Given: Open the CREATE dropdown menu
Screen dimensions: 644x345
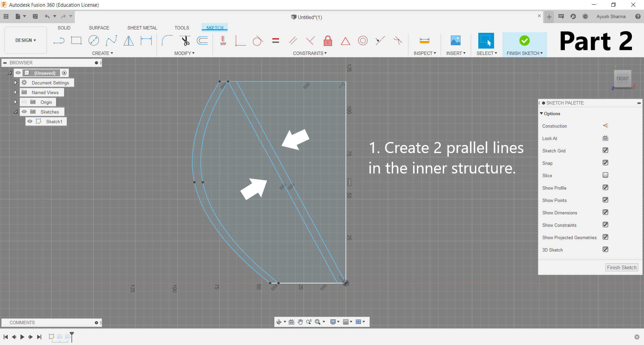Looking at the screenshot, I should pos(103,53).
